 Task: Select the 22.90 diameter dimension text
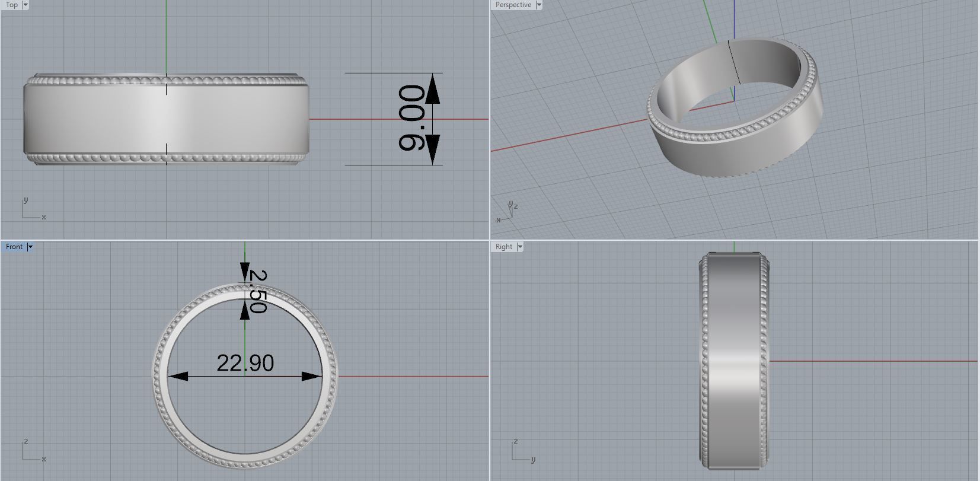point(245,363)
